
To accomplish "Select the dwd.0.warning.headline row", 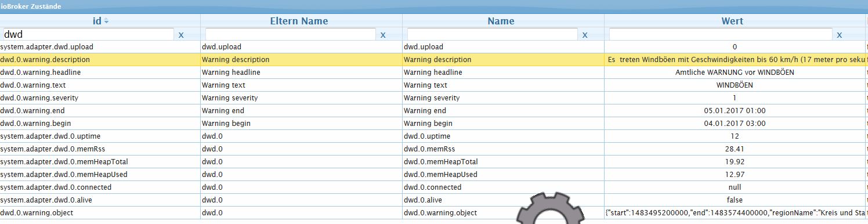I will 434,72.
